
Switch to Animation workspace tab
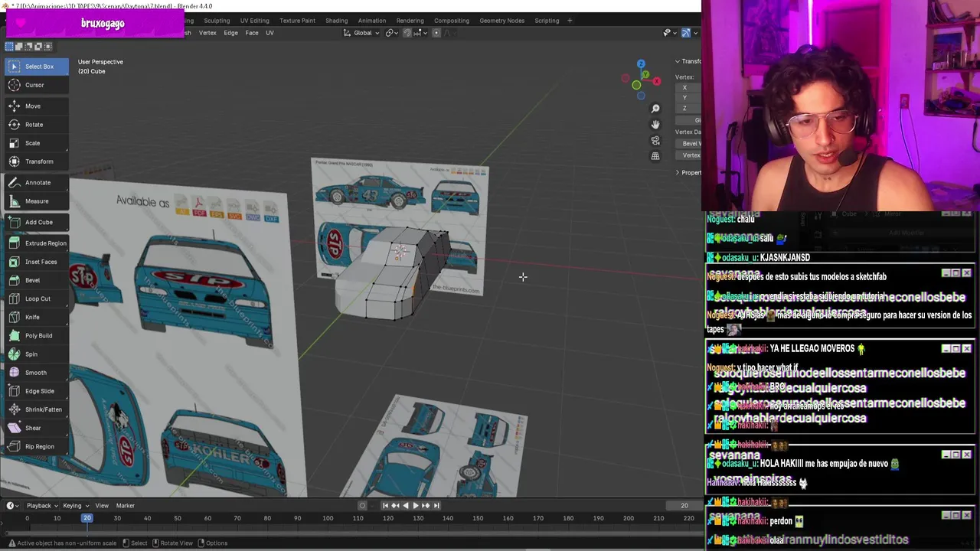coord(371,21)
